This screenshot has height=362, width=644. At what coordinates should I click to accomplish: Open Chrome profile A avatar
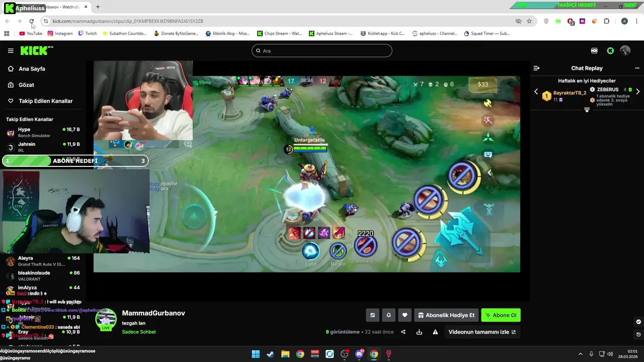(624, 21)
